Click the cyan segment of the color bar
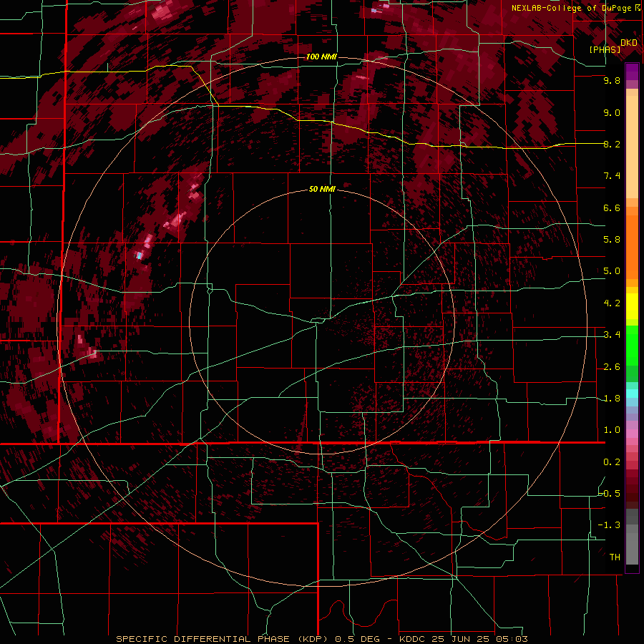This screenshot has height=644, width=644. pos(632,394)
